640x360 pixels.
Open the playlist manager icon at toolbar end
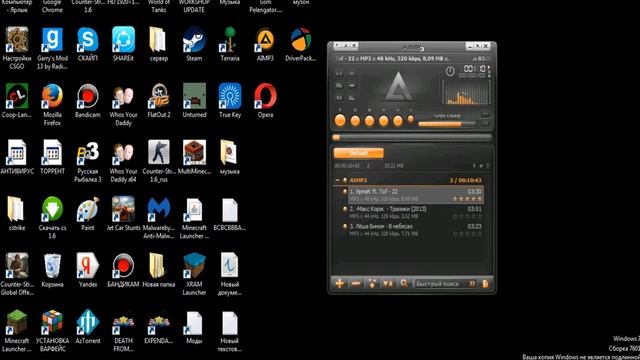[485, 284]
